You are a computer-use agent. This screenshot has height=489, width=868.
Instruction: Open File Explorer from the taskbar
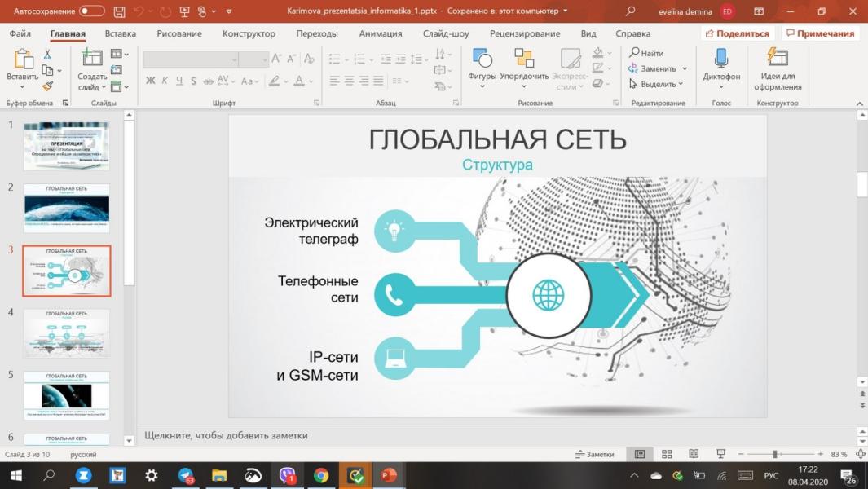click(219, 475)
